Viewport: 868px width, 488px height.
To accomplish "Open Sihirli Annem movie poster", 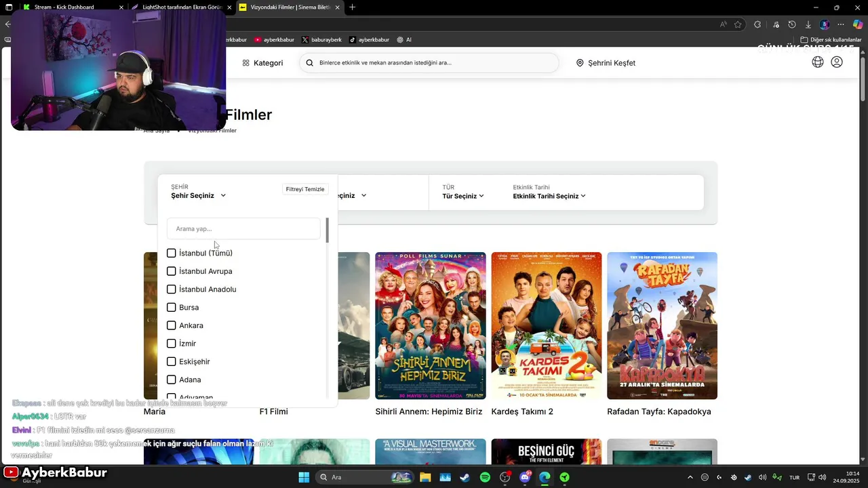I will click(x=431, y=325).
